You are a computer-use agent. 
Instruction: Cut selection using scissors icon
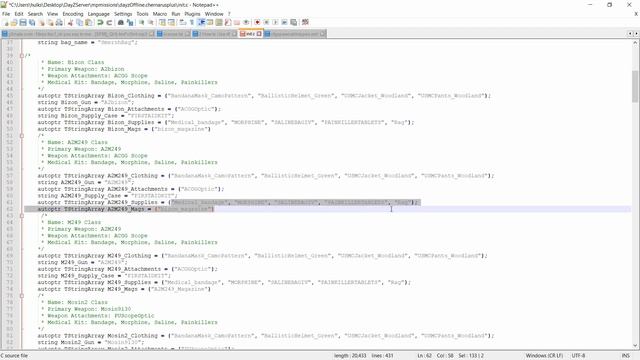[70, 22]
